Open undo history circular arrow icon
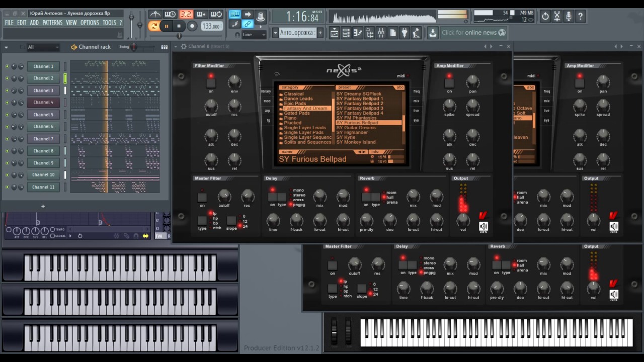Image resolution: width=644 pixels, height=362 pixels. [545, 17]
